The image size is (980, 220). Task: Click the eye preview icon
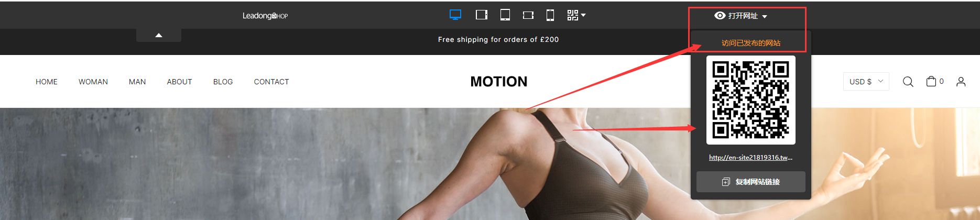point(720,16)
